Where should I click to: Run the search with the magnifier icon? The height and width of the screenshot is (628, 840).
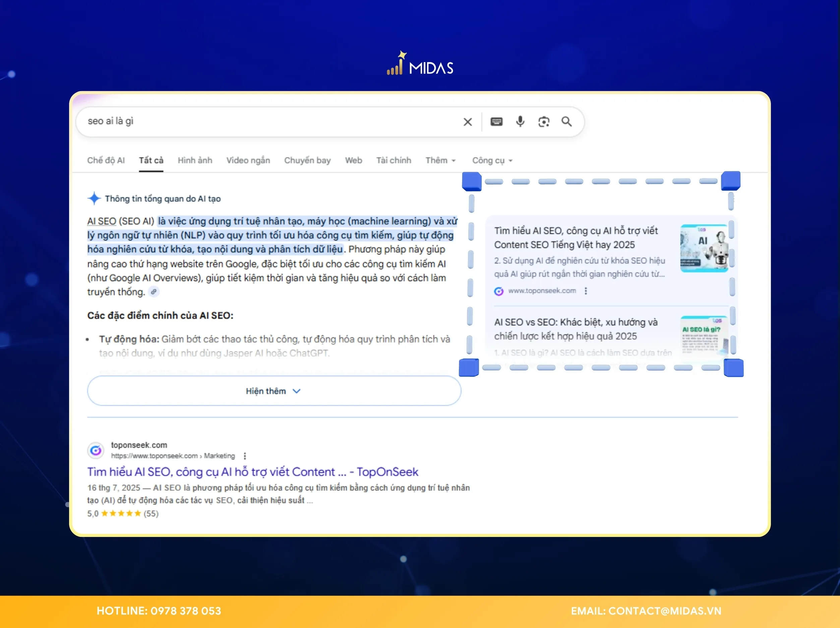pos(566,122)
